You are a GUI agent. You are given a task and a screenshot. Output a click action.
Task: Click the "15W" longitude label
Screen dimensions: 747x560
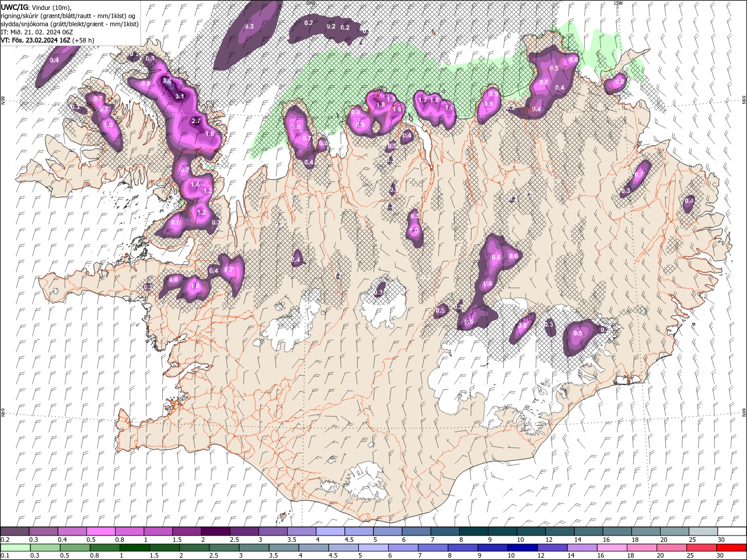point(618,3)
